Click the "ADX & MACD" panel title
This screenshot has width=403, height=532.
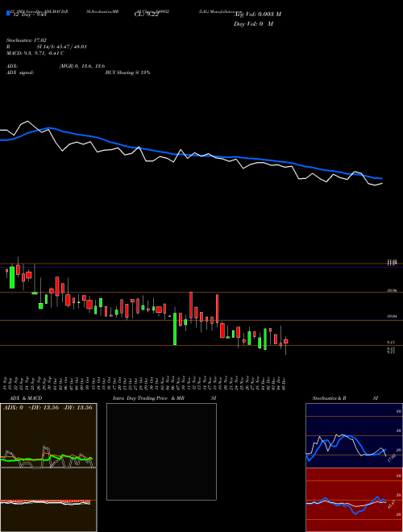pos(24,398)
